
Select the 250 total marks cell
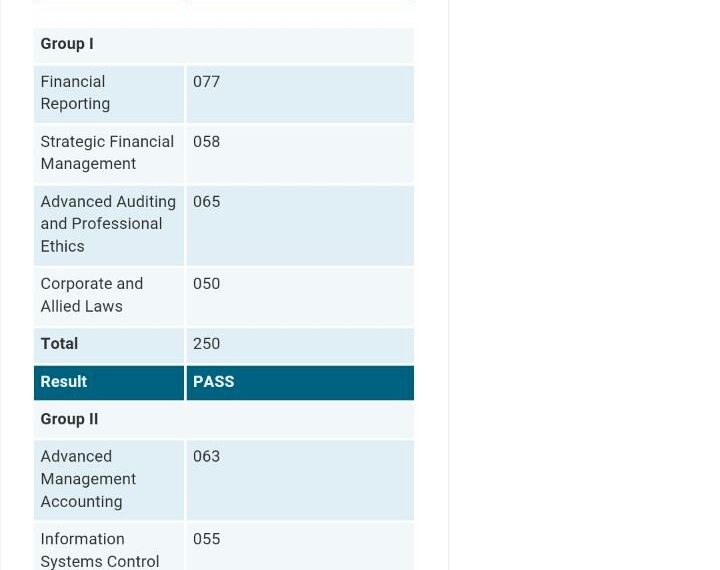[300, 345]
